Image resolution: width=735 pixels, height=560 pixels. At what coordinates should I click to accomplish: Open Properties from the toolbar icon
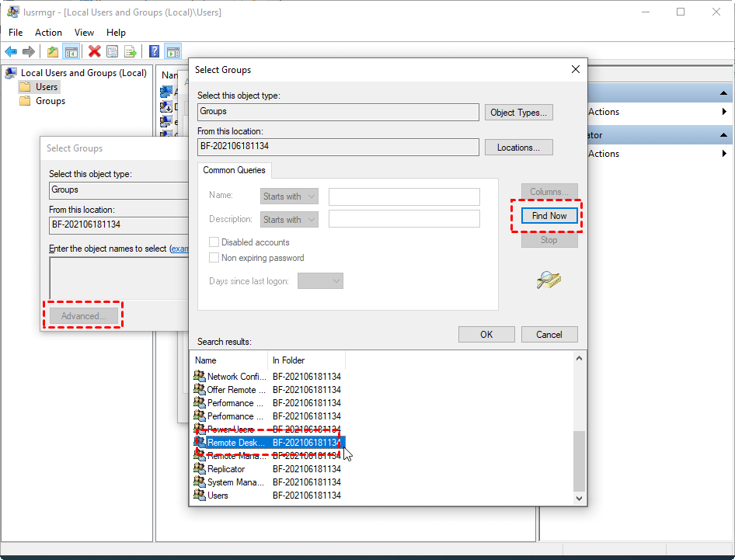click(x=112, y=52)
